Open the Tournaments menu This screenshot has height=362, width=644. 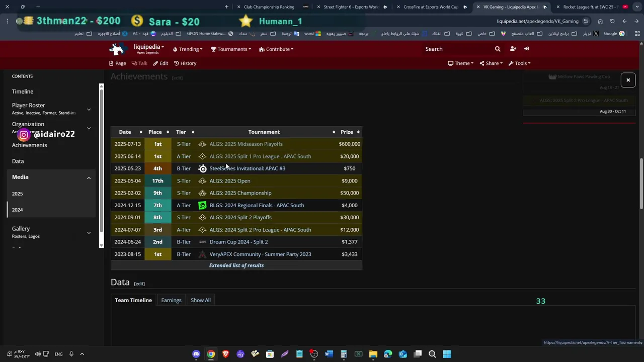click(231, 49)
